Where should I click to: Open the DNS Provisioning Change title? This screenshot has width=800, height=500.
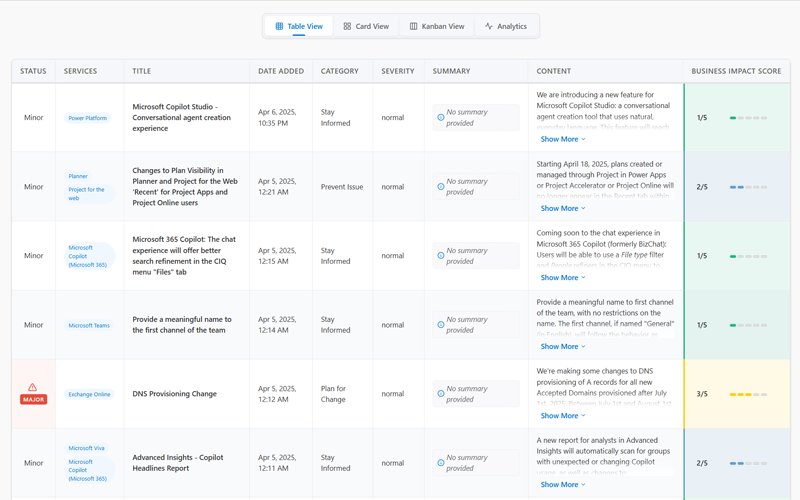pyautogui.click(x=174, y=394)
